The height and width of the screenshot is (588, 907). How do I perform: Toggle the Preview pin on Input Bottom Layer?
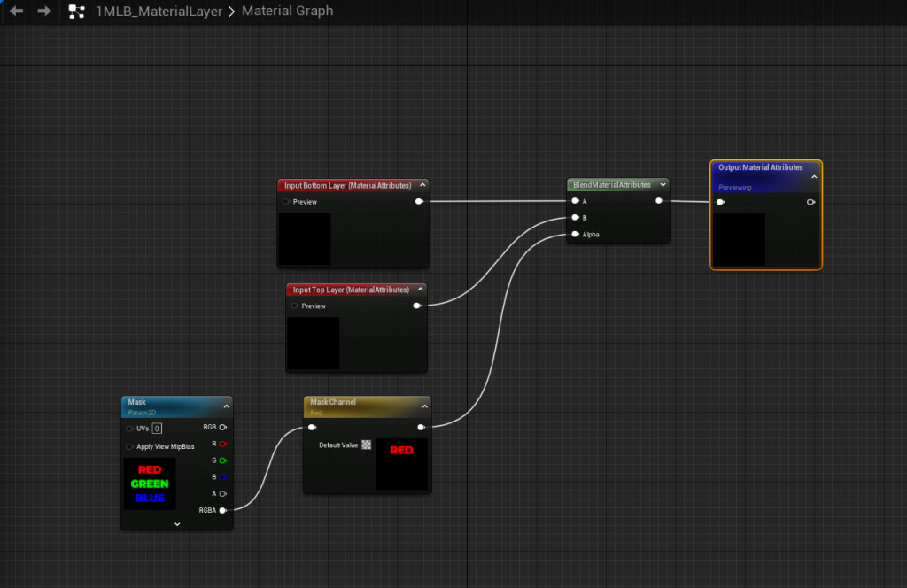click(x=286, y=202)
